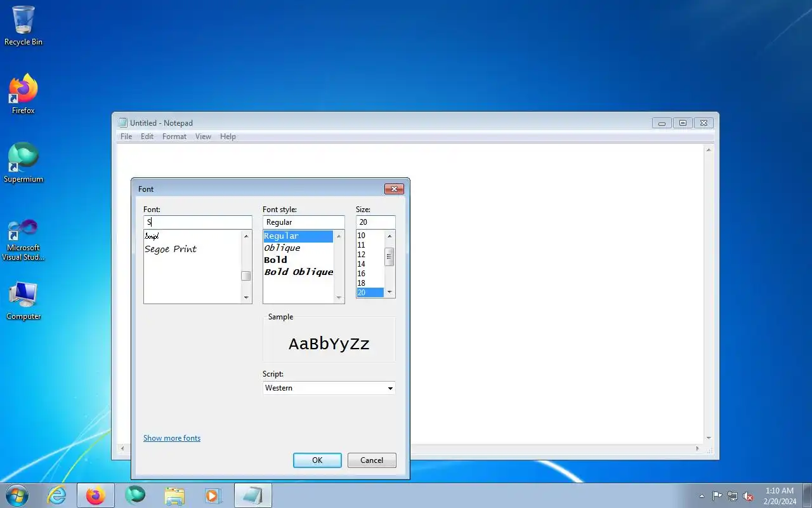
Task: Select size 16 in the size list
Action: 370,274
